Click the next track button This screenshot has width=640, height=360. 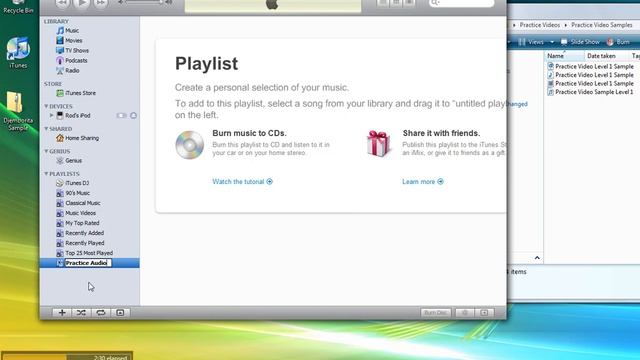(x=100, y=3)
